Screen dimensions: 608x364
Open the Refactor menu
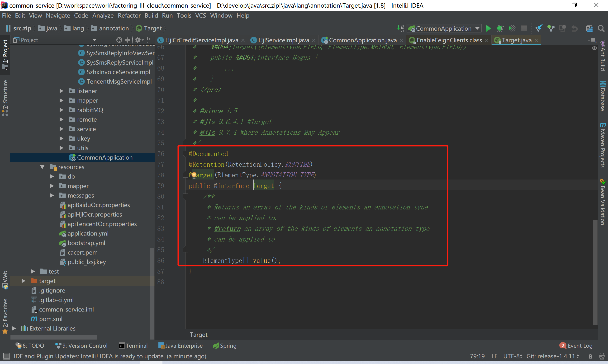[129, 15]
